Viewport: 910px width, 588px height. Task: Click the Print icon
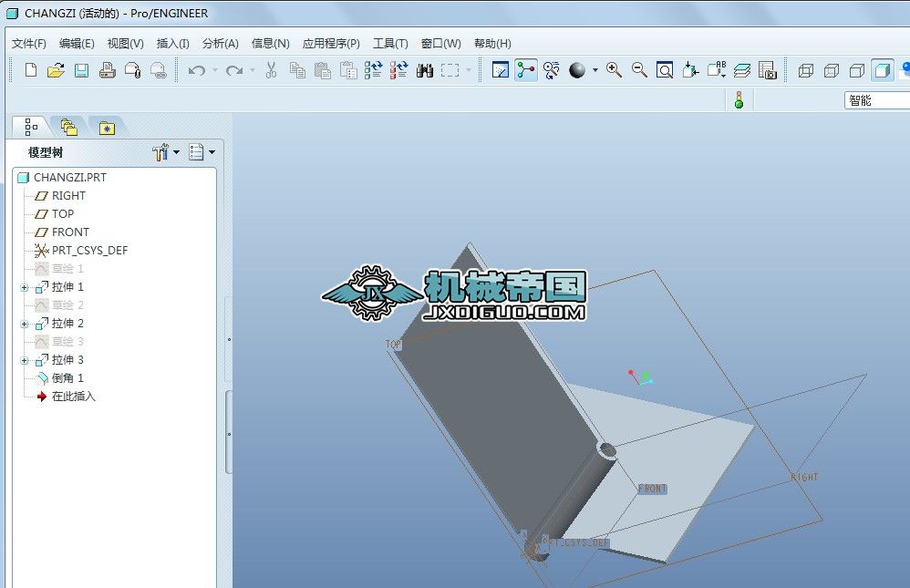click(x=107, y=70)
